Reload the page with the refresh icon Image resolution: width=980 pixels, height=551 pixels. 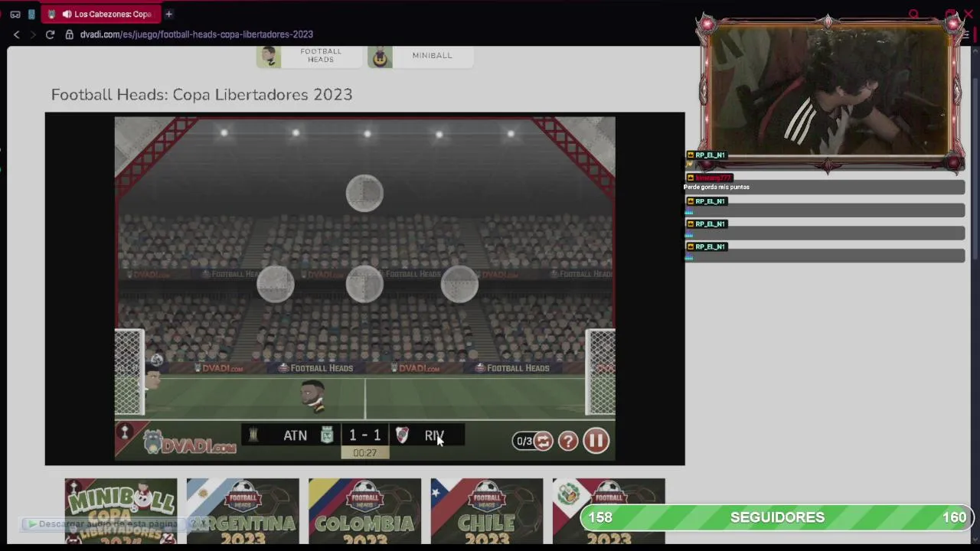[x=50, y=34]
